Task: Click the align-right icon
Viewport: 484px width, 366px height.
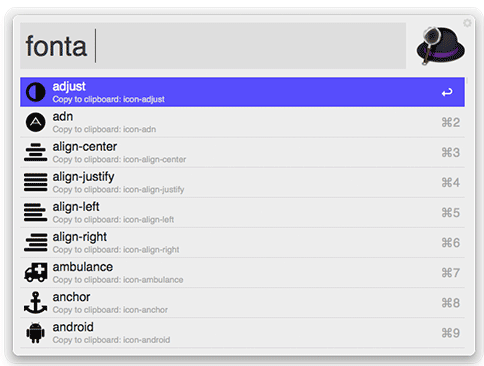Action: [35, 243]
